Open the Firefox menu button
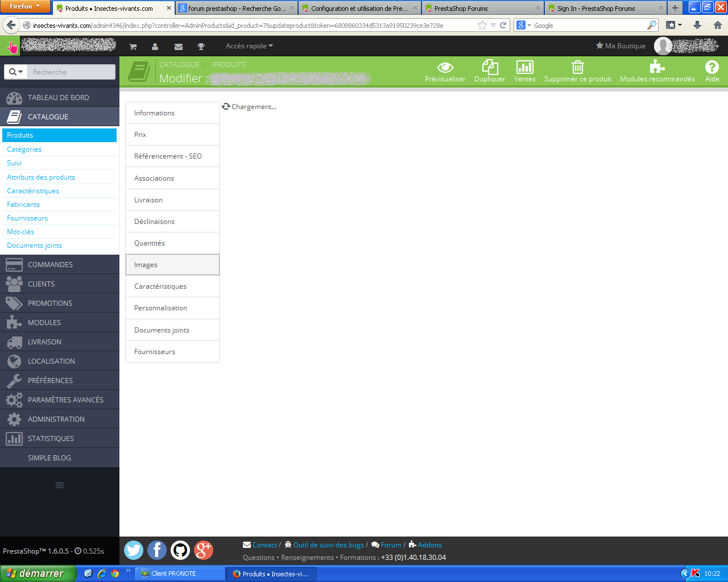The height and width of the screenshot is (582, 728). pyautogui.click(x=24, y=6)
